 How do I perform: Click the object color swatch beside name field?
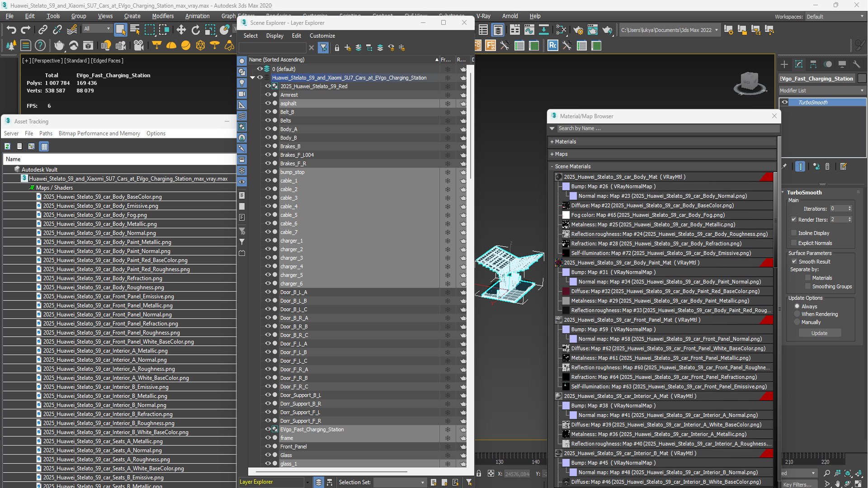point(862,79)
